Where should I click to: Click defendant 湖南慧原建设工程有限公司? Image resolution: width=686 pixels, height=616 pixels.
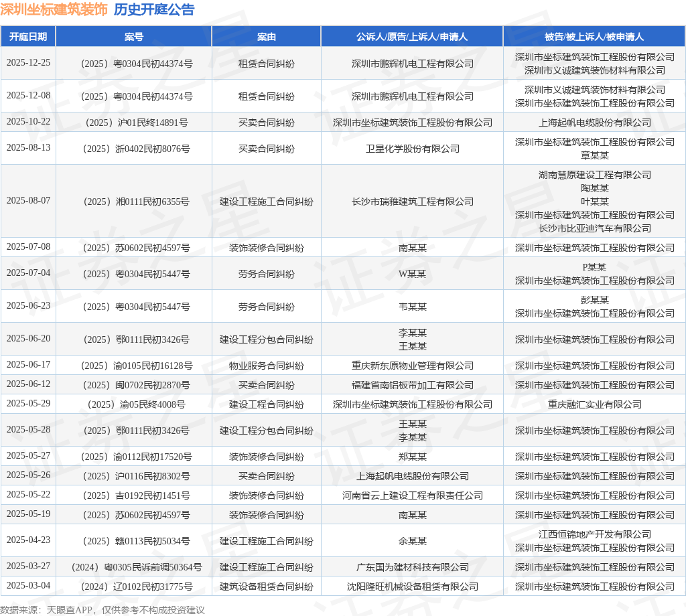coord(595,175)
